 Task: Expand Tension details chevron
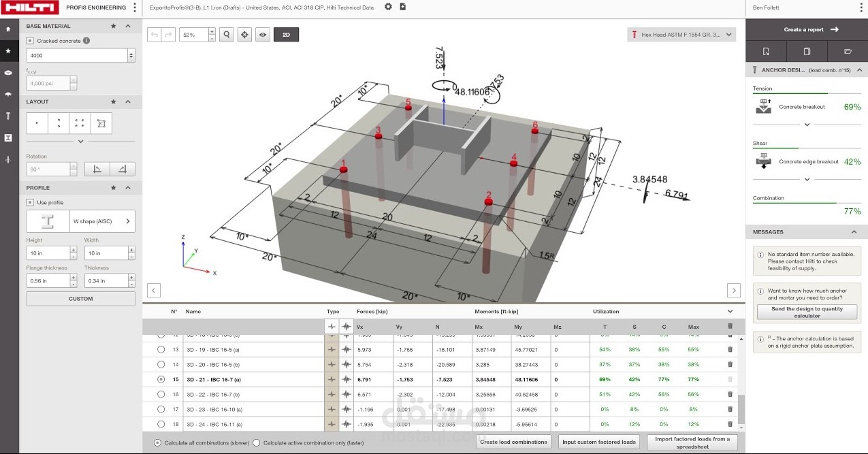[807, 125]
